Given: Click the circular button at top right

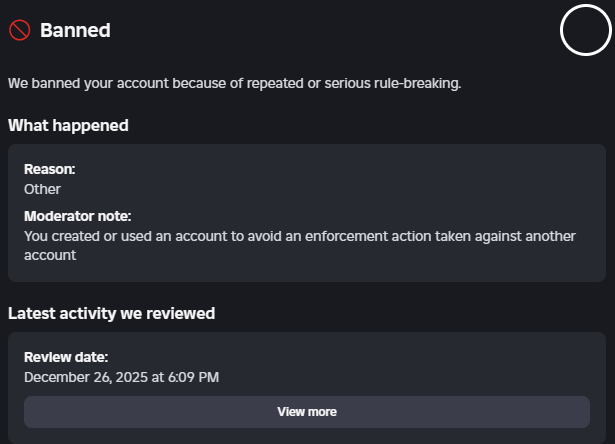Looking at the screenshot, I should coord(585,30).
